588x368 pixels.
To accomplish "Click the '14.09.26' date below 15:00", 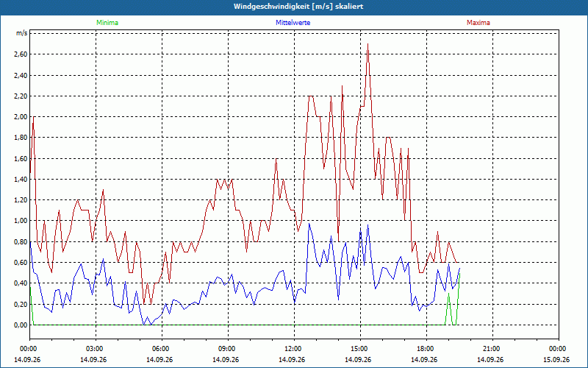I will coord(358,359).
